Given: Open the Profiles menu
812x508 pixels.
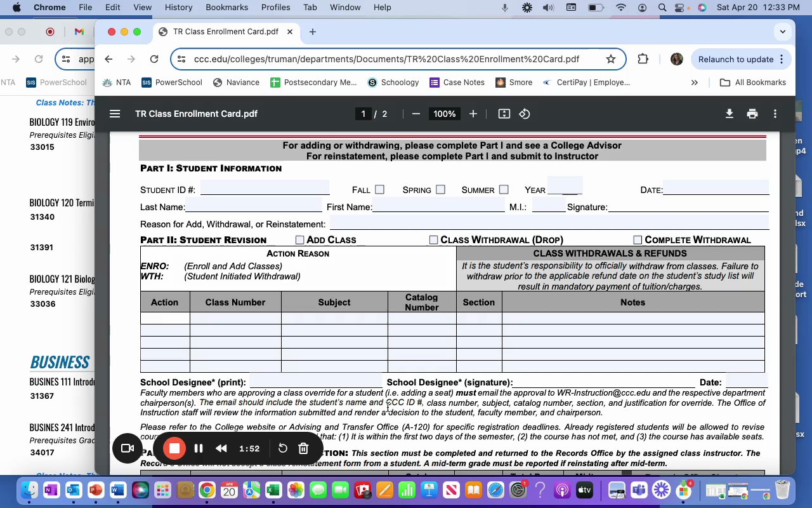Looking at the screenshot, I should (x=276, y=8).
